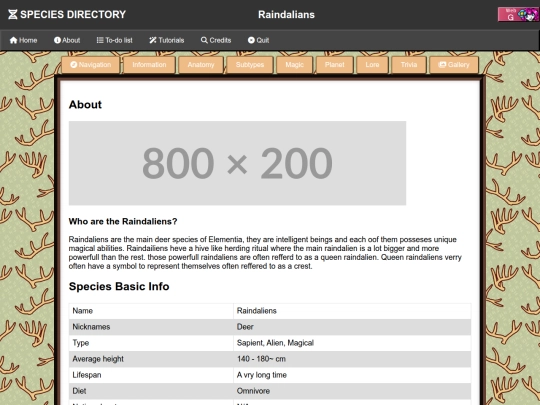
Task: Click the Type table cell
Action: point(151,343)
